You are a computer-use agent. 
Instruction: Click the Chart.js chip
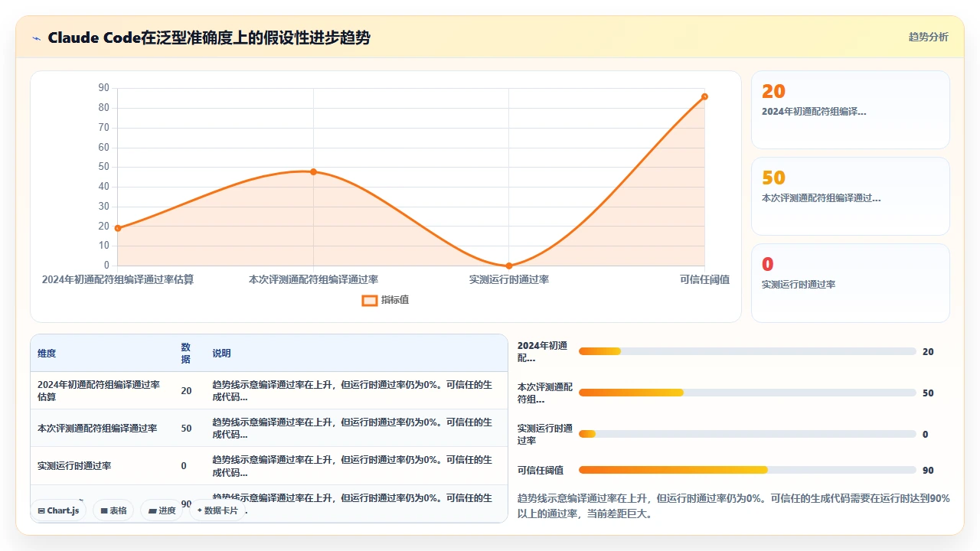[58, 510]
